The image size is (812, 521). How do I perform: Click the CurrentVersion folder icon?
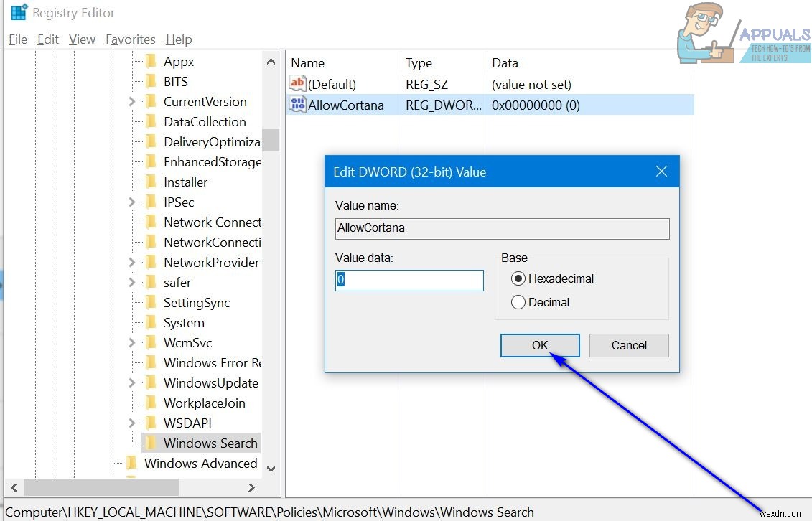click(151, 101)
